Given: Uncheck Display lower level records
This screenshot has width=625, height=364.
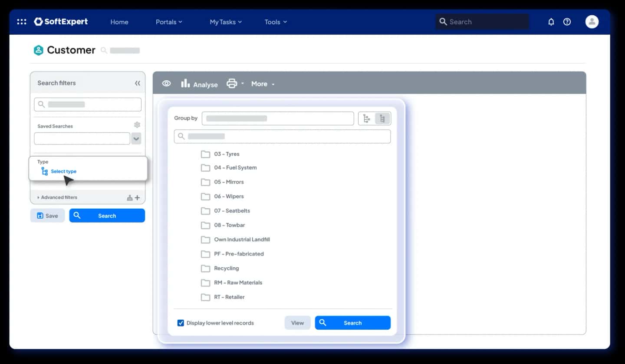Looking at the screenshot, I should pyautogui.click(x=181, y=323).
